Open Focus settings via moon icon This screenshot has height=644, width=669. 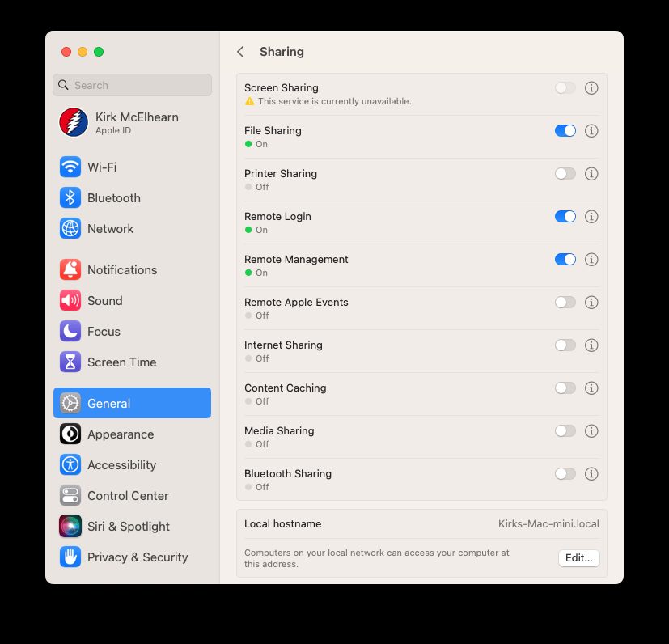tap(70, 331)
